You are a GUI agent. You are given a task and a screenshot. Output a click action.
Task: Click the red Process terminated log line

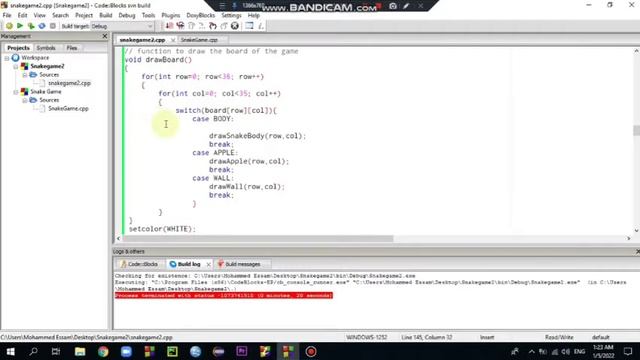[224, 296]
